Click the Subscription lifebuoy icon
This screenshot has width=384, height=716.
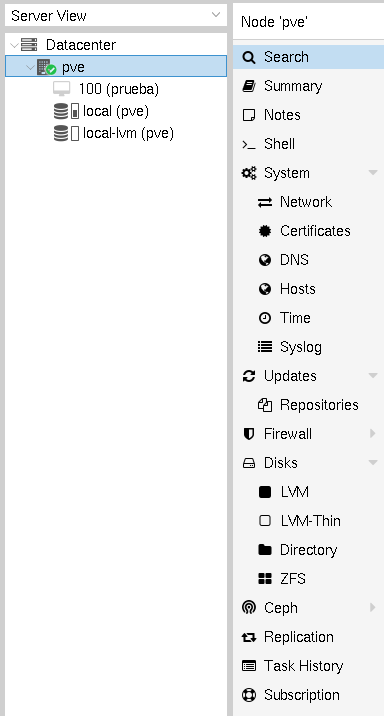(x=248, y=695)
